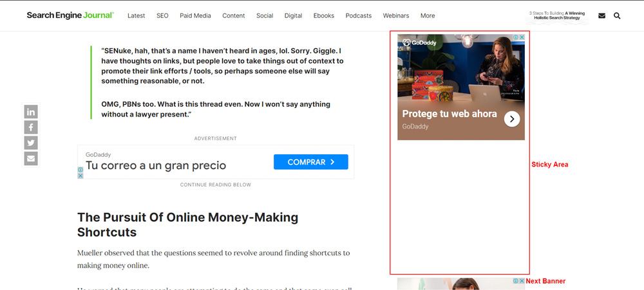Go to the SEO section
This screenshot has height=290, width=644.
(x=162, y=15)
